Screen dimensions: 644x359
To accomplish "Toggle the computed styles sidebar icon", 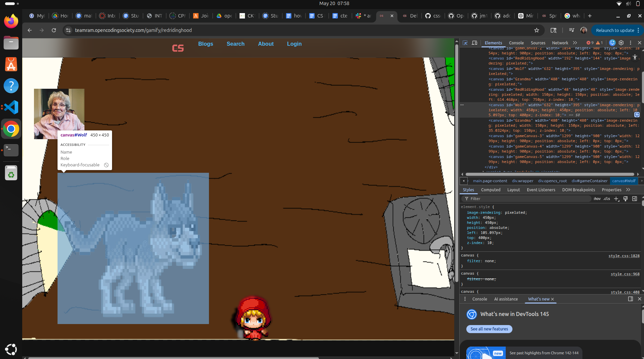I will pyautogui.click(x=635, y=199).
